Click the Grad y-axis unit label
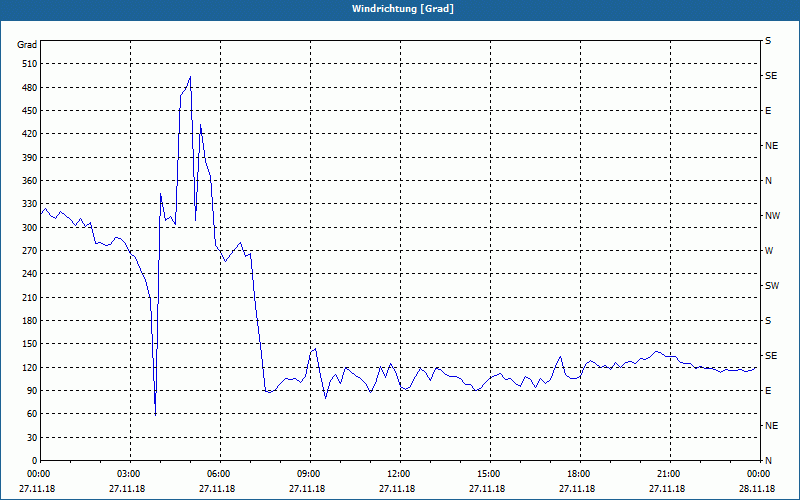Viewport: 800px width, 500px height. point(27,45)
